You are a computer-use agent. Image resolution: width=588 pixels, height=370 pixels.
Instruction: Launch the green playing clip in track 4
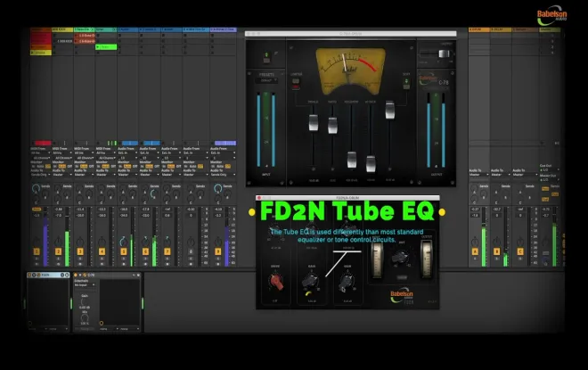tap(106, 47)
